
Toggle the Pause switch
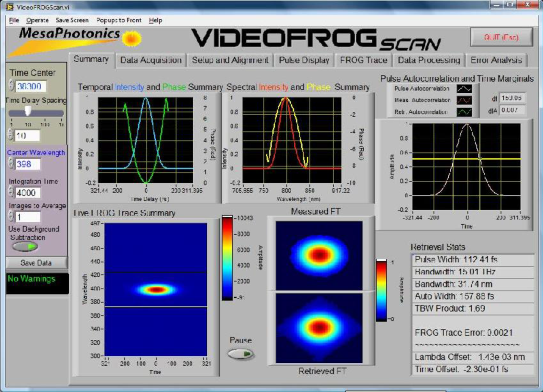(241, 354)
